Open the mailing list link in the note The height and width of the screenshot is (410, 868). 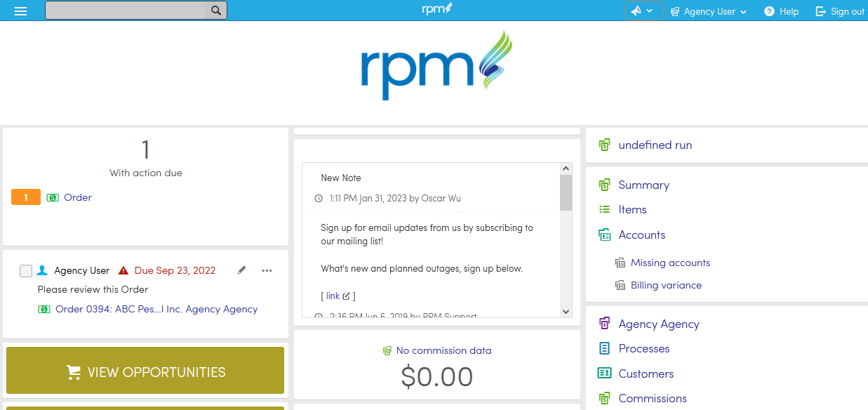[x=333, y=296]
